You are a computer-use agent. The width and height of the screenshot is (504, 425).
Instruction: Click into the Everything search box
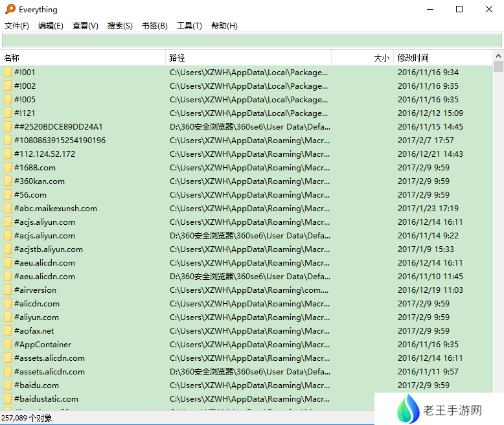click(252, 41)
